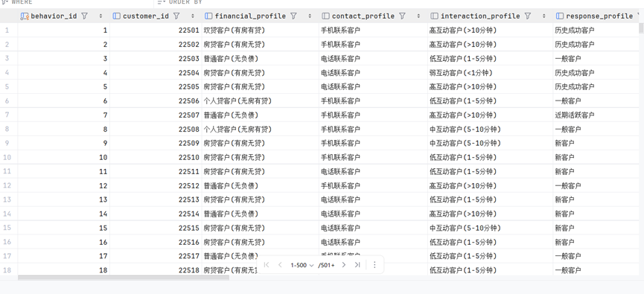This screenshot has width=644, height=294.
Task: Click interaction_profile cell in row 8
Action: (490, 130)
